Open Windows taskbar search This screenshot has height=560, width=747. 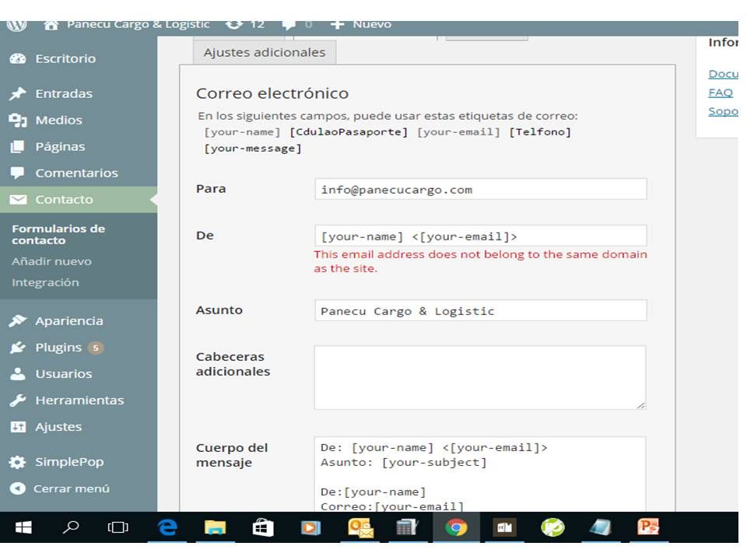click(x=71, y=527)
